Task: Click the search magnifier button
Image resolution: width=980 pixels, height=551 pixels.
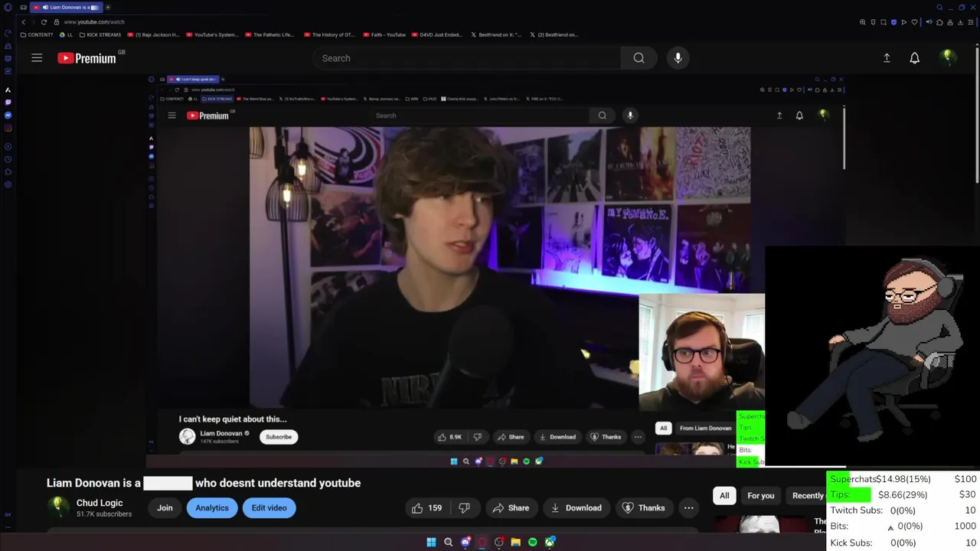Action: click(639, 58)
